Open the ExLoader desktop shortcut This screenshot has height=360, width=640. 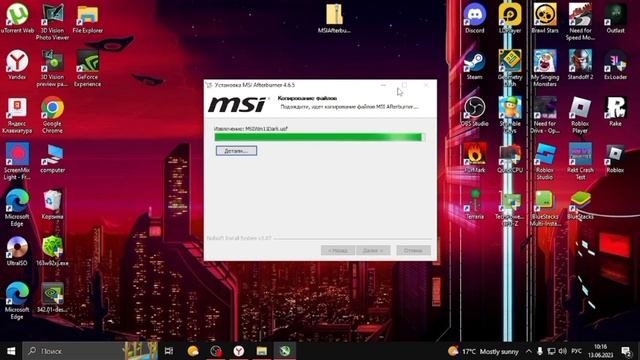coord(615,64)
